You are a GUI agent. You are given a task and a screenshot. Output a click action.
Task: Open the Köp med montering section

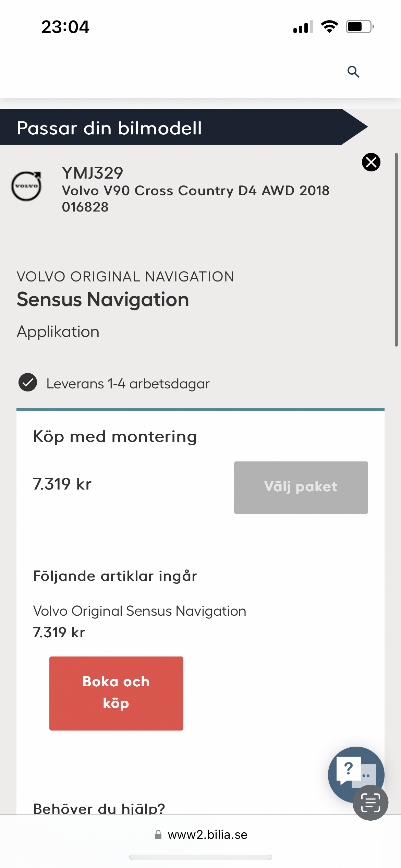(x=115, y=437)
